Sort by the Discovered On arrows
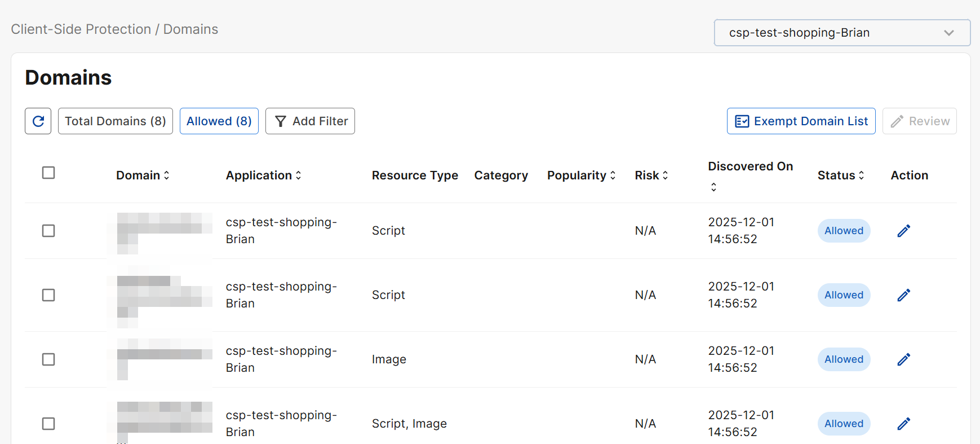The height and width of the screenshot is (444, 980). click(x=713, y=187)
